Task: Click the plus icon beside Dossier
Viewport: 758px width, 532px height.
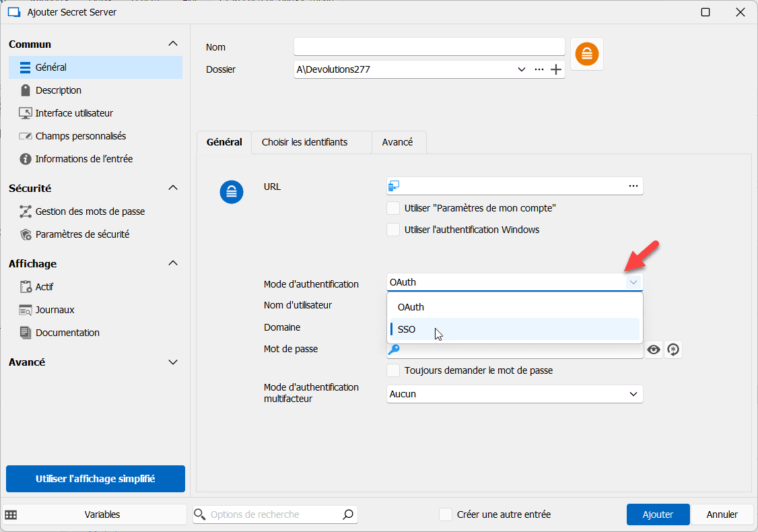Action: click(556, 69)
